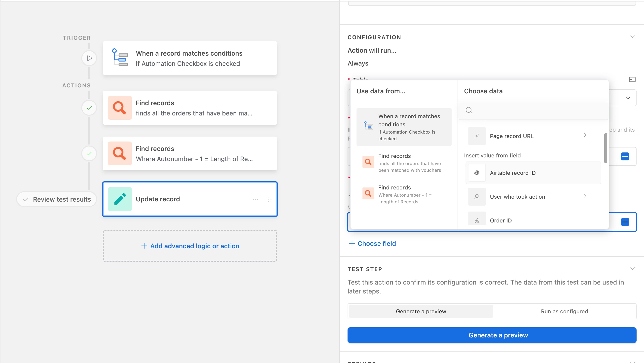Click the Choose data list scrollbar
The image size is (644, 363).
606,148
